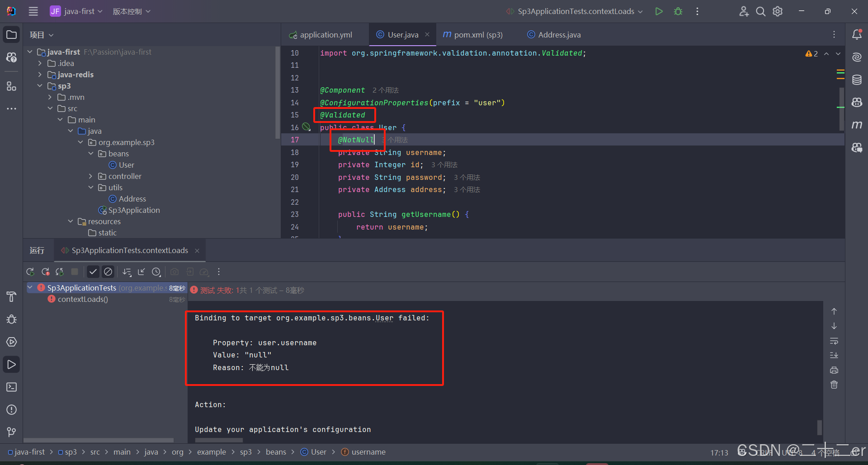Toggle soft-wrap in the console
This screenshot has width=868, height=465.
[x=834, y=341]
